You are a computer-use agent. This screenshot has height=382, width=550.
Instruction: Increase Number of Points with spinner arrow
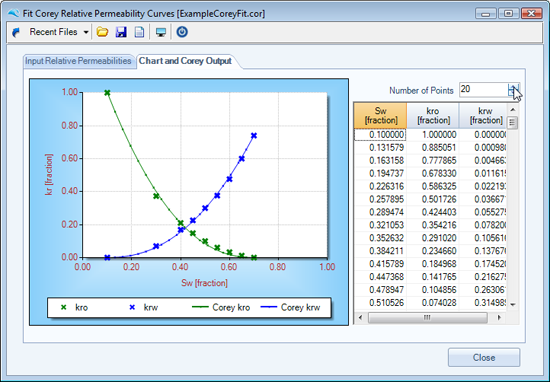tap(514, 87)
